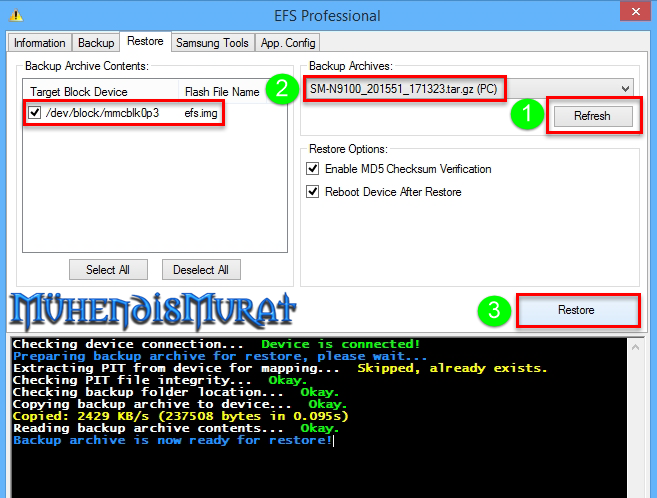Go to the Samsung Tools tab

pyautogui.click(x=211, y=43)
